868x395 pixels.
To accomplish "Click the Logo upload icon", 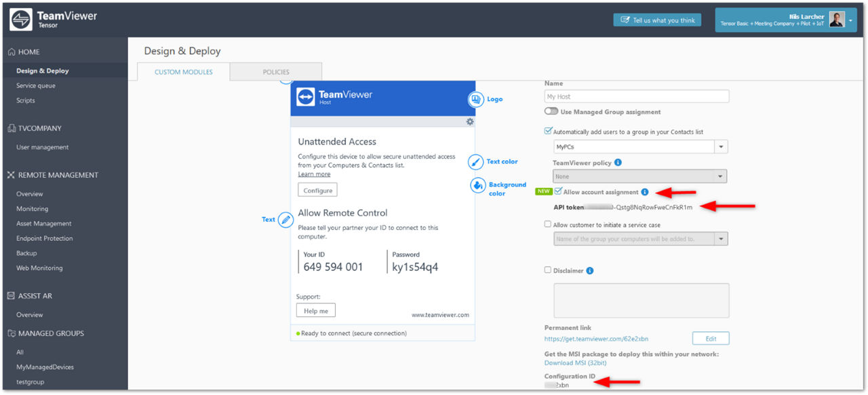I will tap(475, 100).
